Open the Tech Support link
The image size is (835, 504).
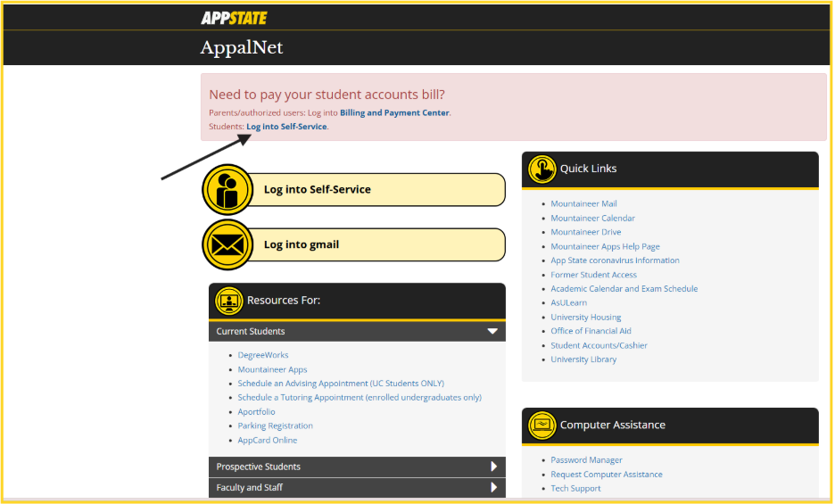coord(575,489)
